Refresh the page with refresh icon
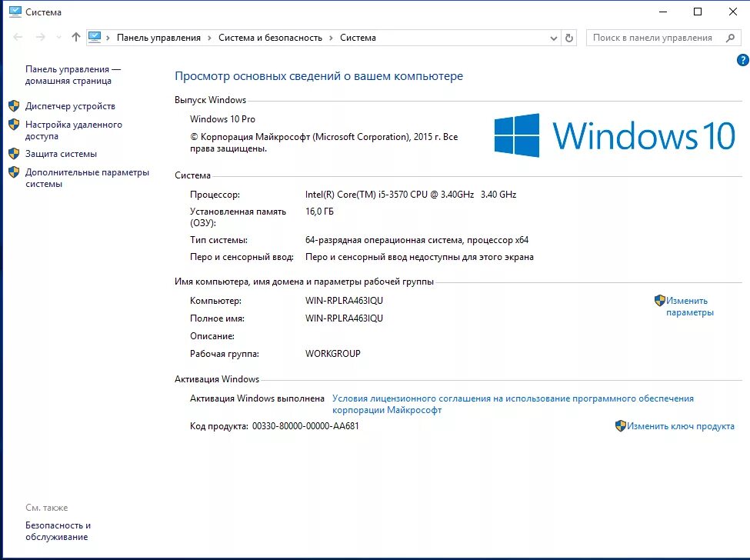Screen dimensions: 750x560 pyautogui.click(x=569, y=38)
